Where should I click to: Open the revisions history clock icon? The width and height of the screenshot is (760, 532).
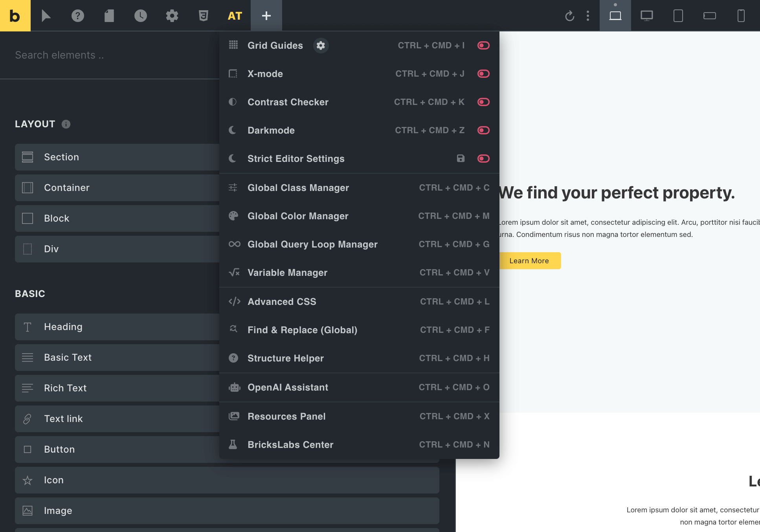coord(141,16)
